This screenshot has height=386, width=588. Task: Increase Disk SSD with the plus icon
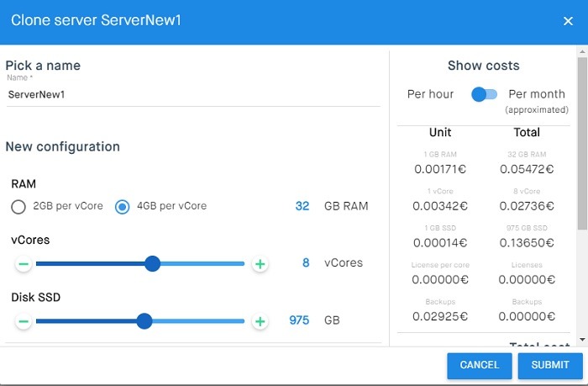pyautogui.click(x=260, y=321)
